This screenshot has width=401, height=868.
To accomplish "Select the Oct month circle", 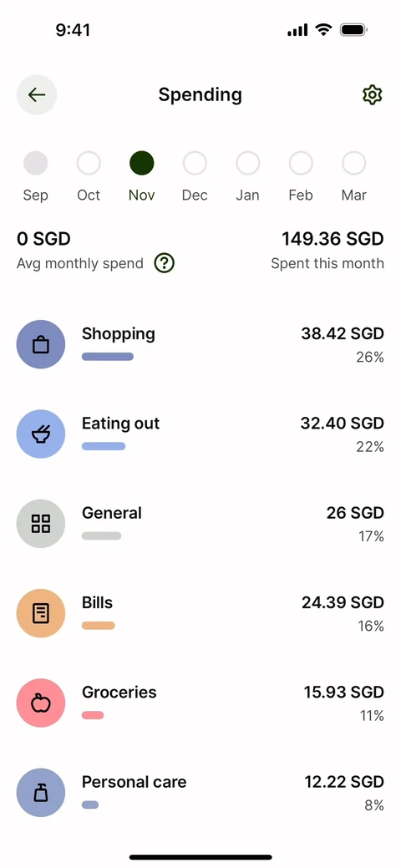I will (89, 163).
